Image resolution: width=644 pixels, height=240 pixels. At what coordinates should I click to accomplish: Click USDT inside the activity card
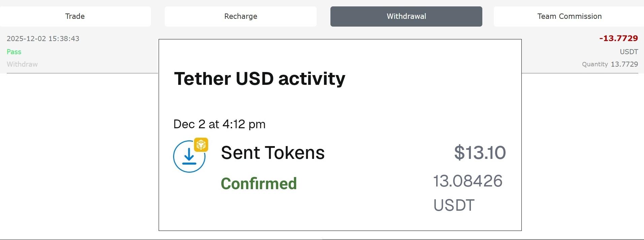(x=454, y=205)
